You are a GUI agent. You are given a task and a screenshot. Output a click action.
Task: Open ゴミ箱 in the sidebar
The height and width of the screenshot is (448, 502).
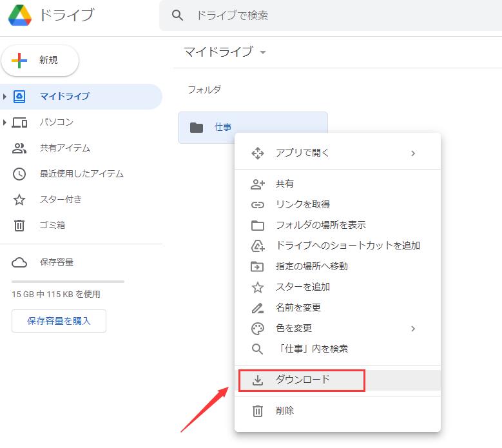click(x=52, y=225)
